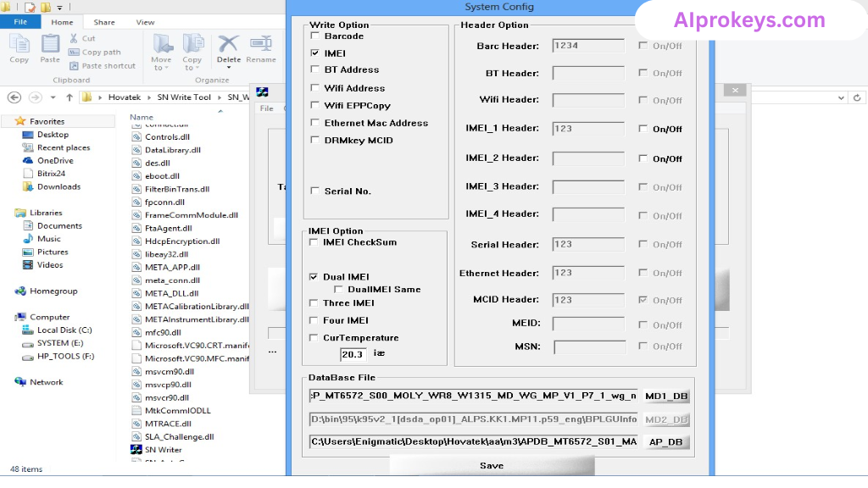Viewport: 868px width, 488px height.
Task: Click the IMEI_1 Header input field
Action: (588, 129)
